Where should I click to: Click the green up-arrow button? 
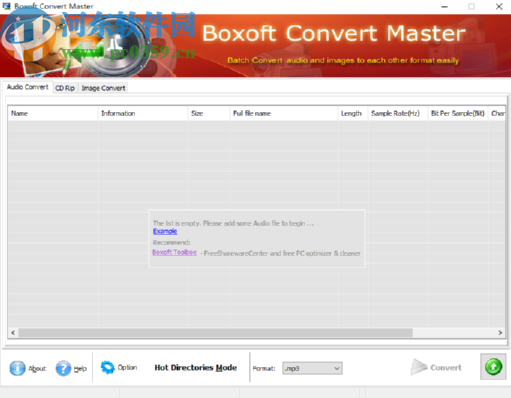coord(493,367)
